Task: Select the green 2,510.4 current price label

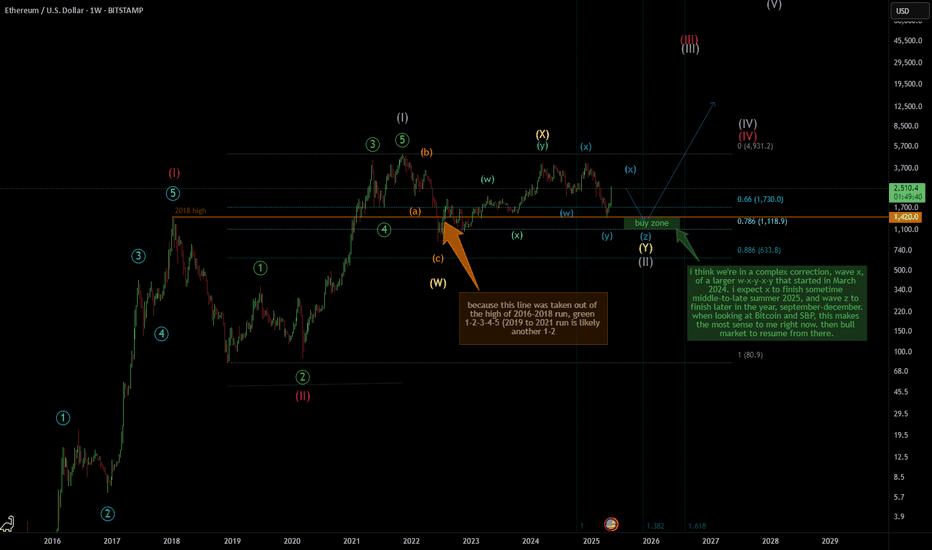Action: (x=905, y=192)
